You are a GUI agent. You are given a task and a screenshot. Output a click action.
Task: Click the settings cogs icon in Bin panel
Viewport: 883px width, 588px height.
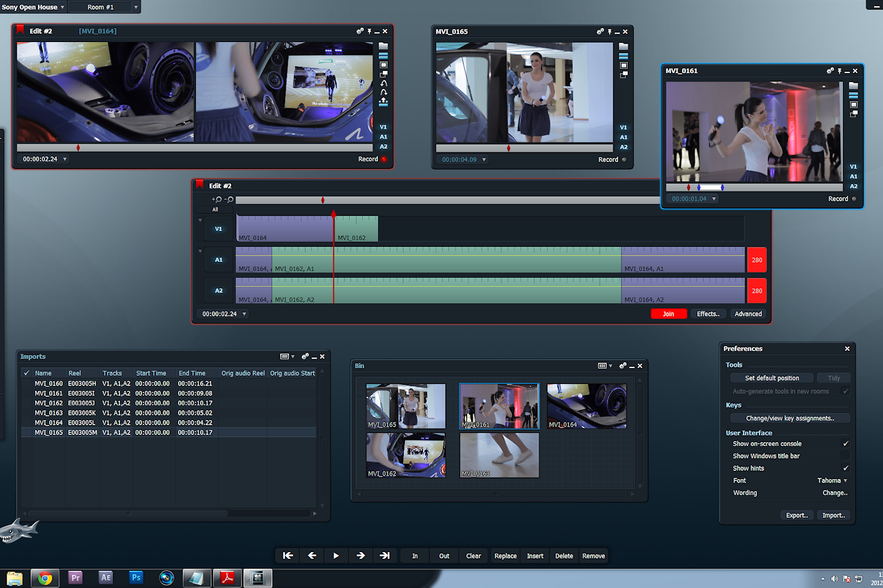click(622, 366)
